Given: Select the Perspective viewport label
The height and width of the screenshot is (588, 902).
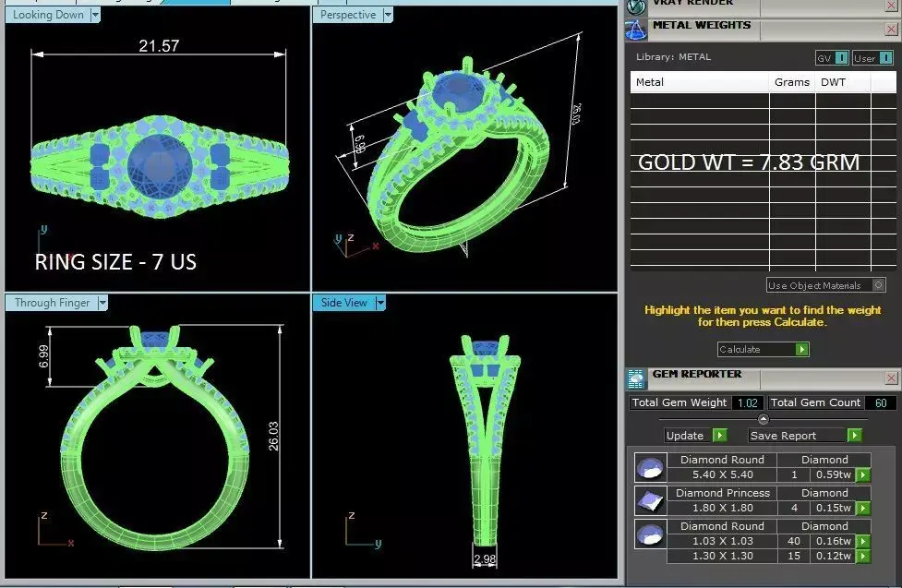Looking at the screenshot, I should click(348, 15).
